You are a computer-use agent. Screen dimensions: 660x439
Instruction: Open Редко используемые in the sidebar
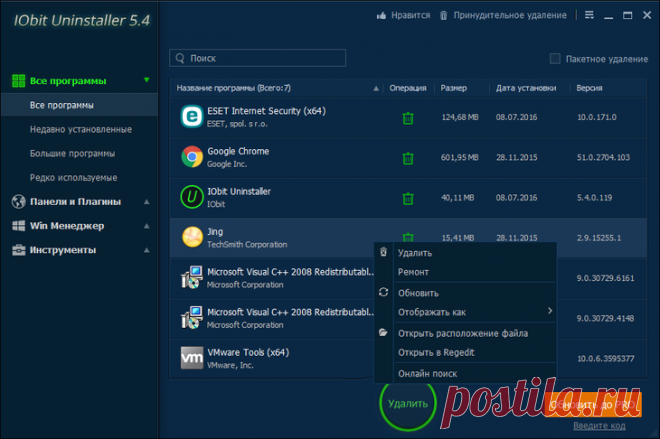click(73, 178)
